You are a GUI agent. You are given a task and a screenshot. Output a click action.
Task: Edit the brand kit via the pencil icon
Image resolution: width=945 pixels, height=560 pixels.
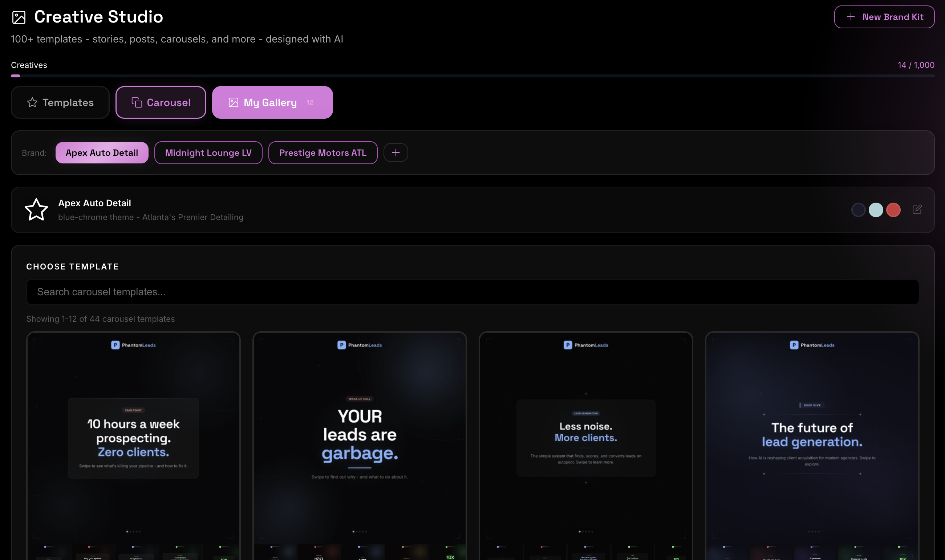tap(917, 209)
